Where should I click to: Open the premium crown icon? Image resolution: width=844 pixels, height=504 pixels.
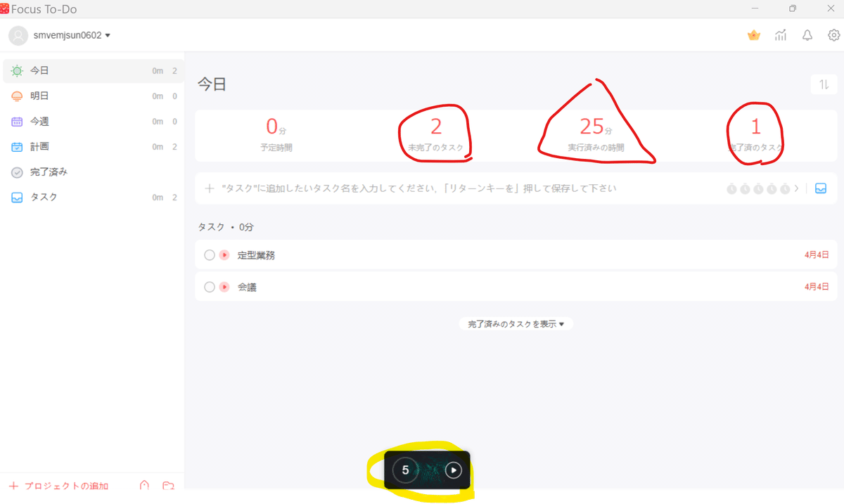(x=754, y=35)
